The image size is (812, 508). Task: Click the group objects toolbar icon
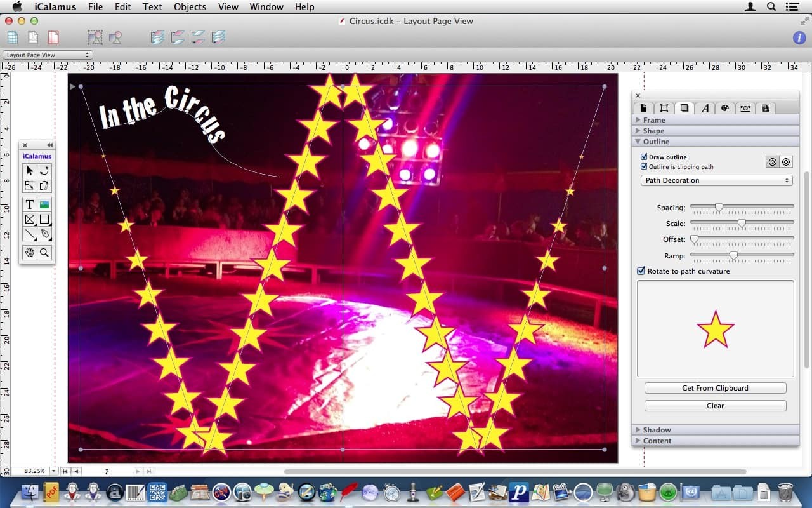click(95, 37)
